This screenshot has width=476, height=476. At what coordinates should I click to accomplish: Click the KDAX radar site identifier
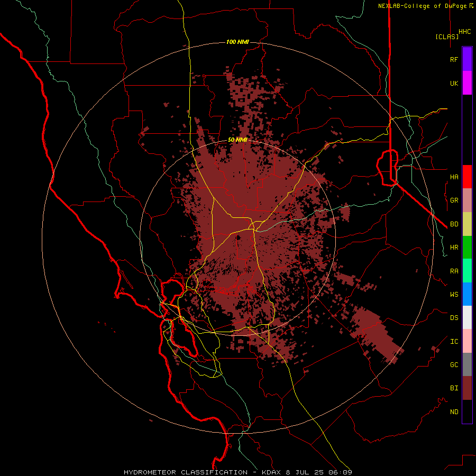[272, 472]
